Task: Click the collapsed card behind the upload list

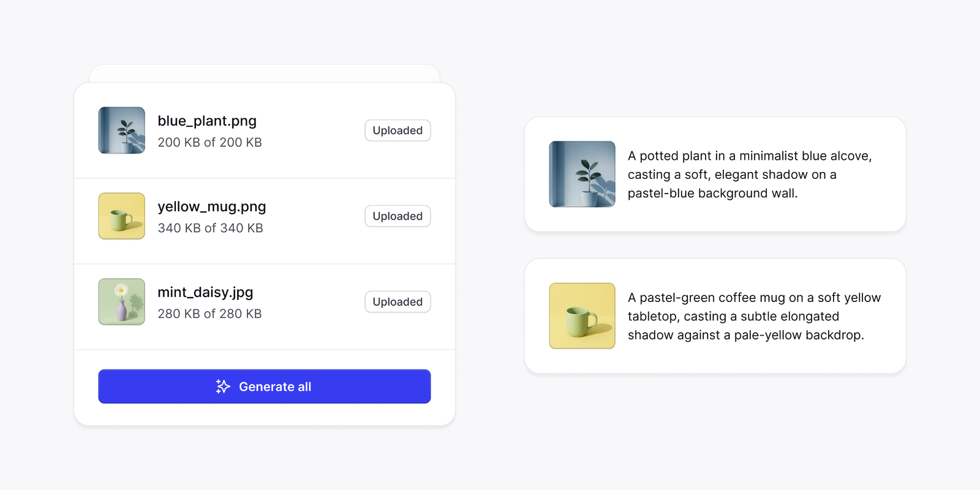Action: (265, 73)
